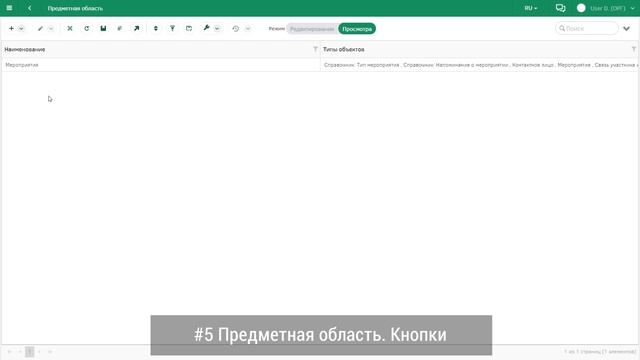Click the Предметная область header title

[75, 8]
